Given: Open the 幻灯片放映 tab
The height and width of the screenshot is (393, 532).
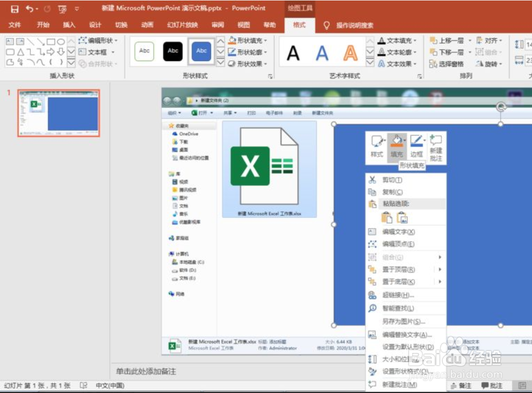Looking at the screenshot, I should point(183,25).
